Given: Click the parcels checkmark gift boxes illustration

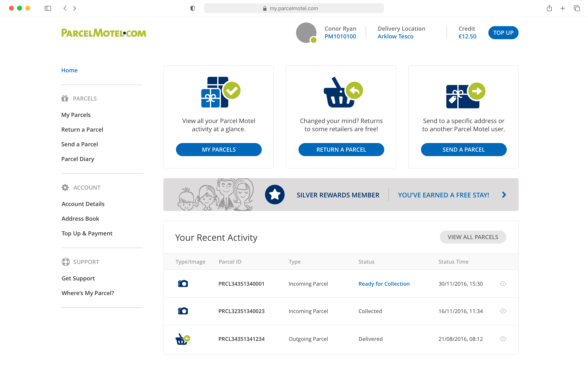Looking at the screenshot, I should coord(221,92).
